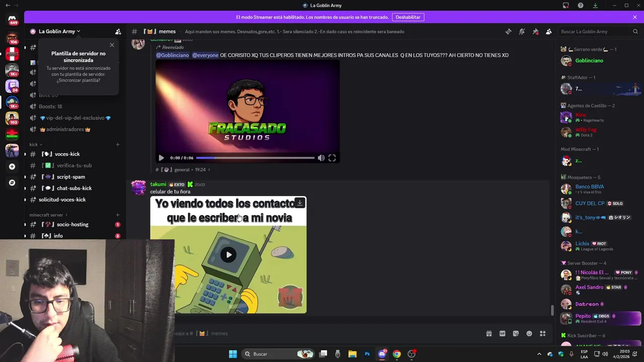Click the search magnifier in Buscar La Goblin Army
This screenshot has width=644, height=362.
click(635, 31)
